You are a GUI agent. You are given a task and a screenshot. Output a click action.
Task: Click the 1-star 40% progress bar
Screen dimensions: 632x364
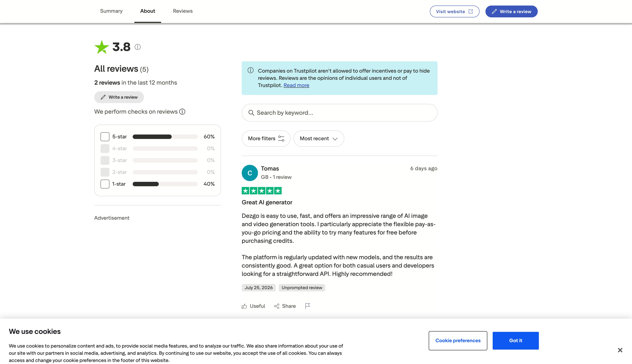[x=165, y=184]
